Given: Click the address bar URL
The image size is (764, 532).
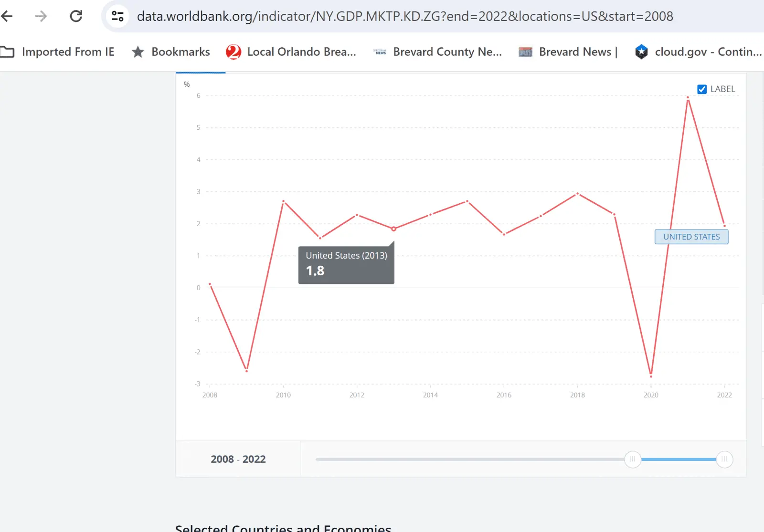Looking at the screenshot, I should (x=405, y=16).
